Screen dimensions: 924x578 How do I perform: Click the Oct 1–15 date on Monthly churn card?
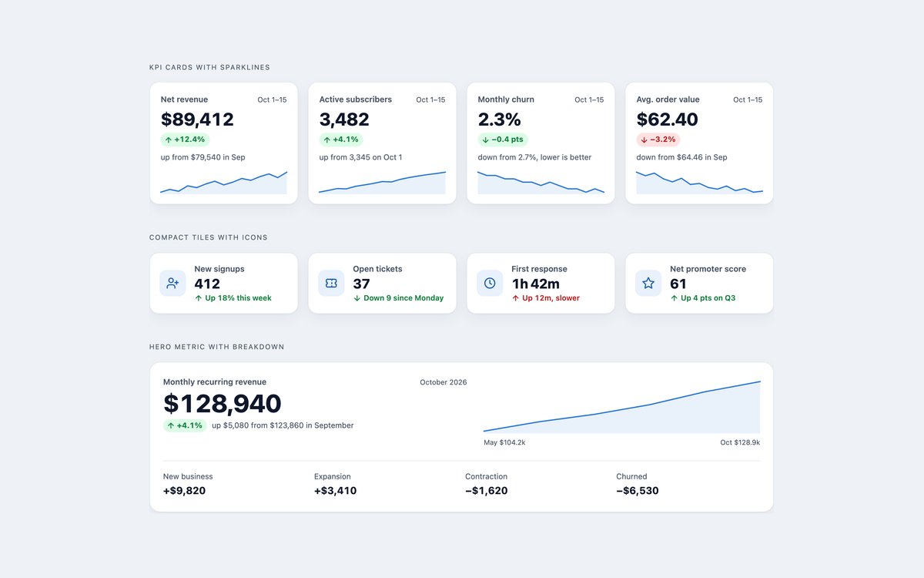pyautogui.click(x=589, y=100)
